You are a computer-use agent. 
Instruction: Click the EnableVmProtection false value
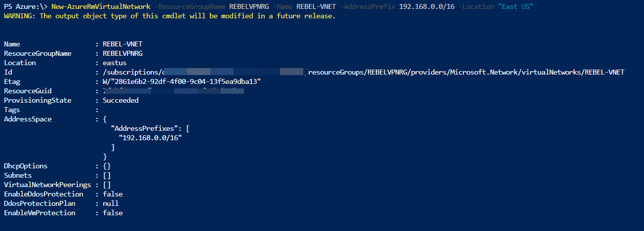113,213
